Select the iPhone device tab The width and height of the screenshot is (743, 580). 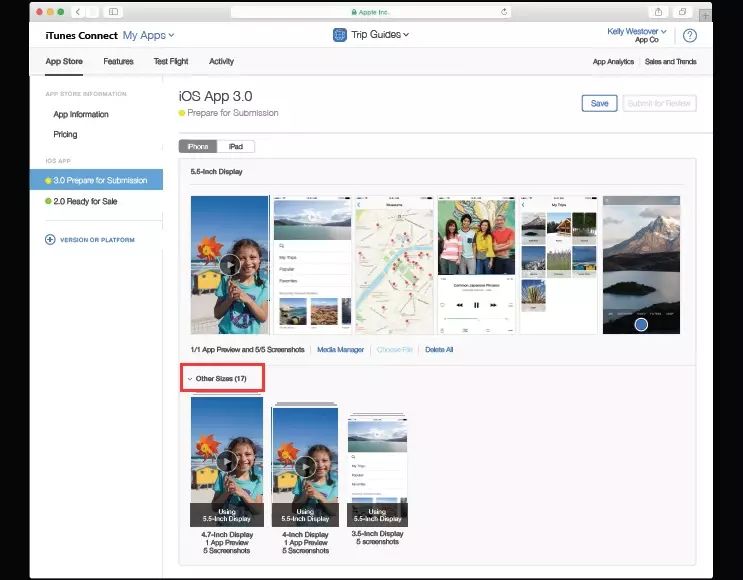coord(198,146)
